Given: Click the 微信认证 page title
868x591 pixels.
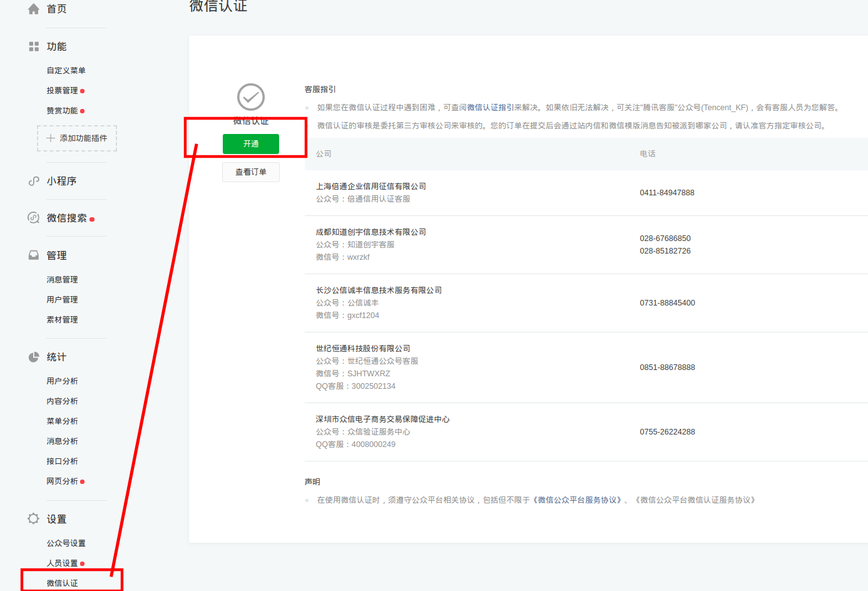Looking at the screenshot, I should (218, 6).
